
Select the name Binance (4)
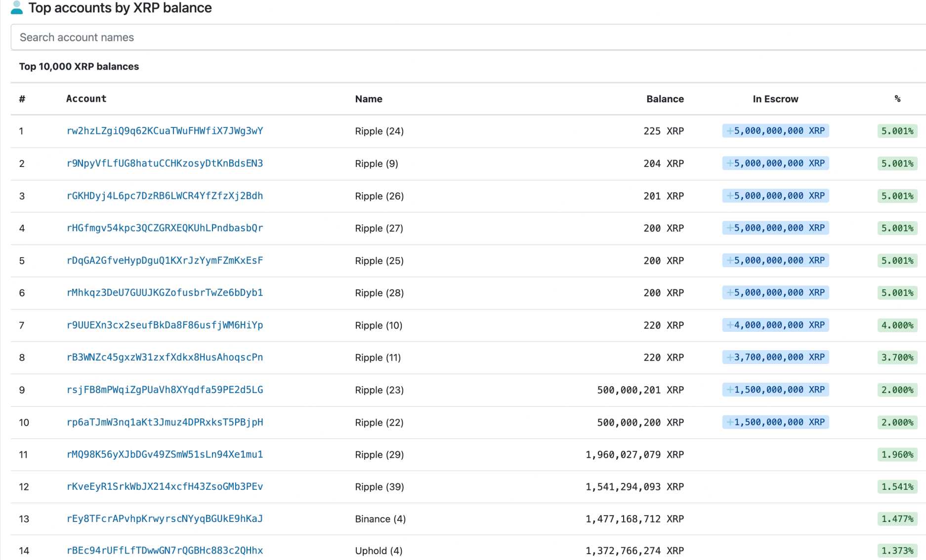380,519
